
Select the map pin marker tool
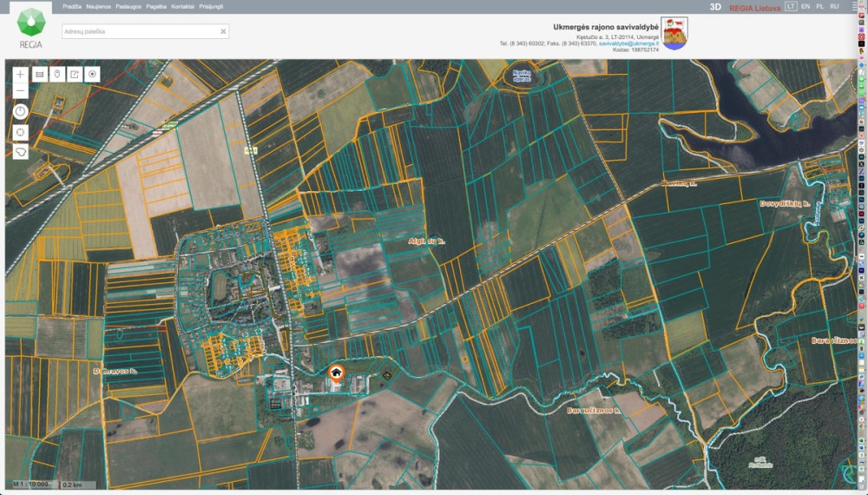click(57, 74)
